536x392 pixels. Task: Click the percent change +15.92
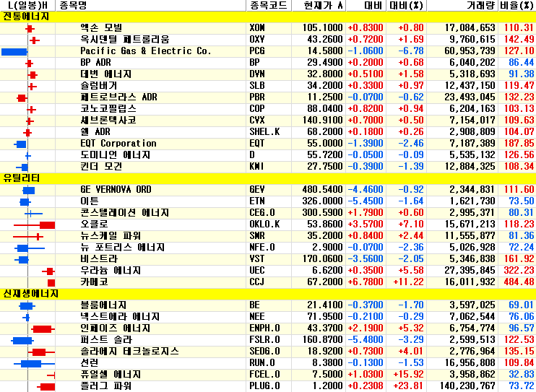click(408, 374)
